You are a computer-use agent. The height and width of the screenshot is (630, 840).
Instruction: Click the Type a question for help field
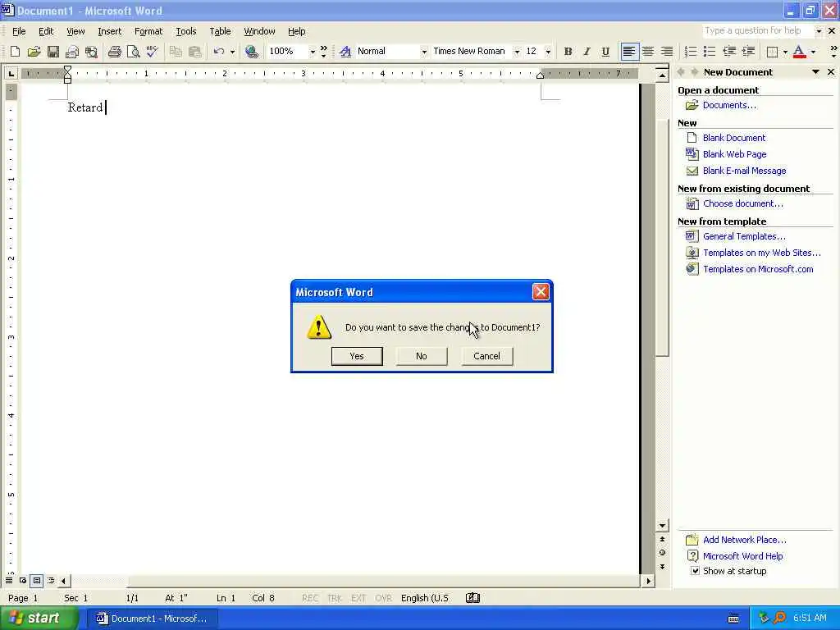(x=757, y=31)
